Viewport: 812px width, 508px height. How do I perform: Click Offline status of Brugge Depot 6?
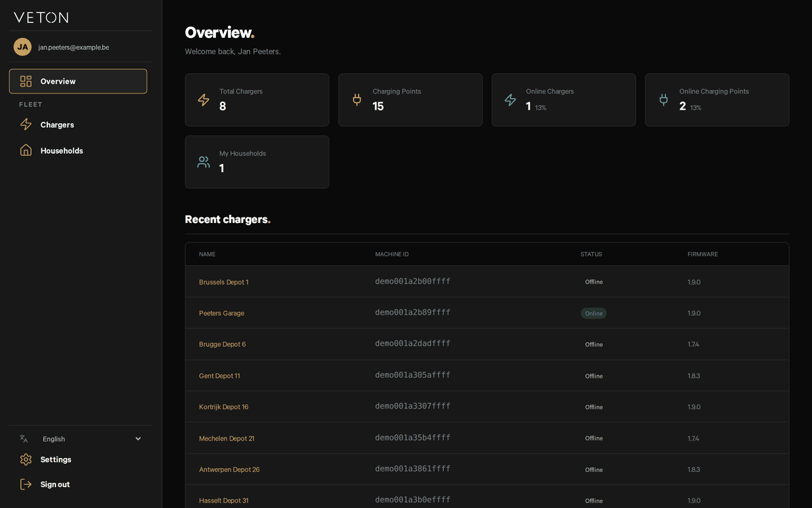pos(593,345)
